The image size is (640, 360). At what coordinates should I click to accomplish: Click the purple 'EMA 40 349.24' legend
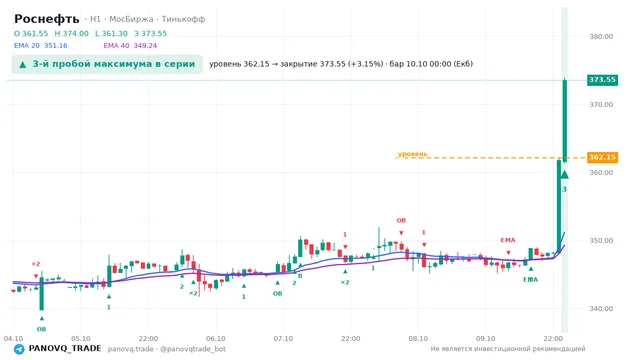(130, 46)
